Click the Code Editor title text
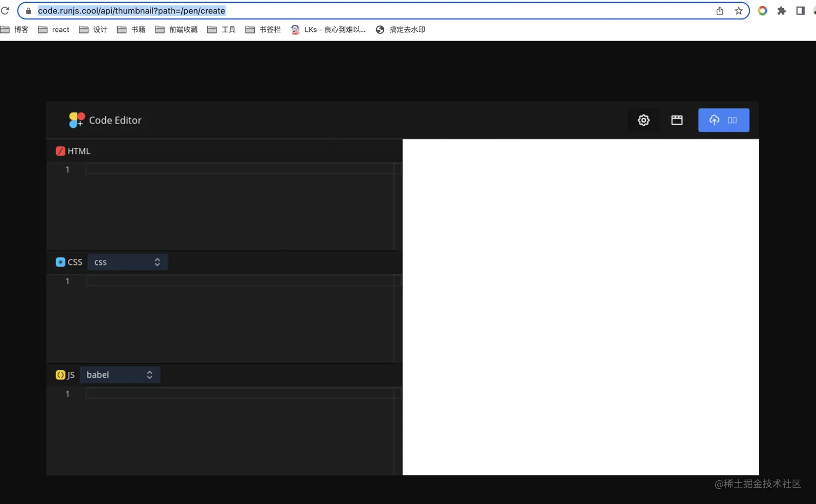This screenshot has width=816, height=504. [x=115, y=120]
